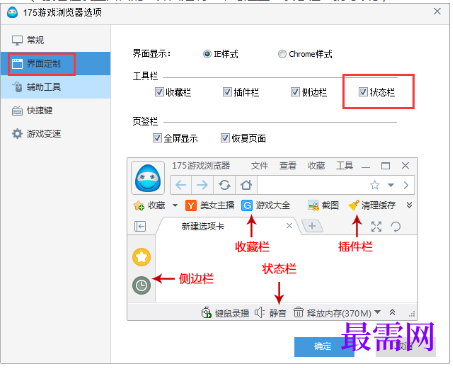Click the 清理缓存 broom tool

click(x=372, y=205)
